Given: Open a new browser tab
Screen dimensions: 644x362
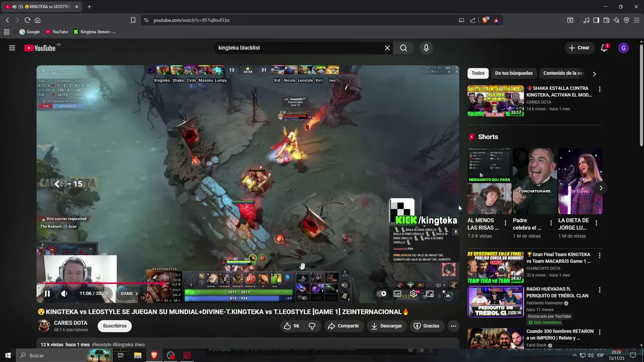Looking at the screenshot, I should [x=89, y=7].
